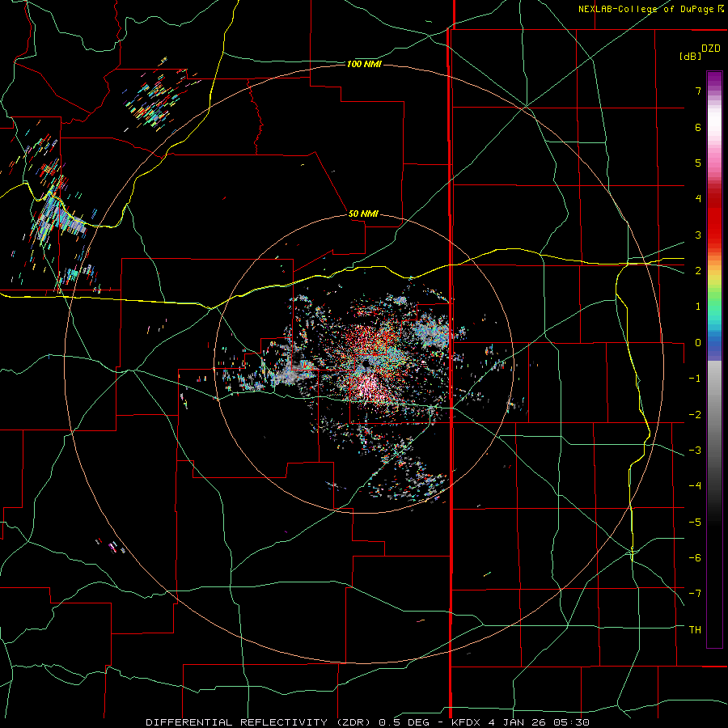Click the 1 value on the color scale

[698, 307]
